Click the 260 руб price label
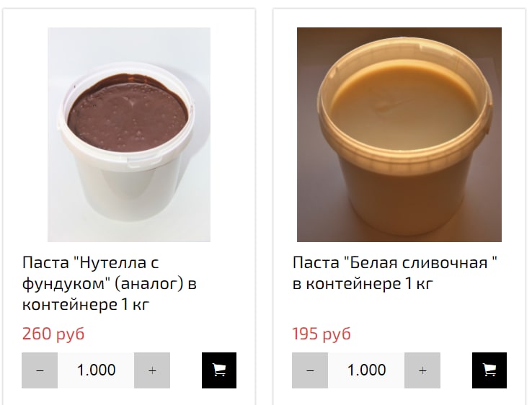The width and height of the screenshot is (532, 405). point(53,334)
